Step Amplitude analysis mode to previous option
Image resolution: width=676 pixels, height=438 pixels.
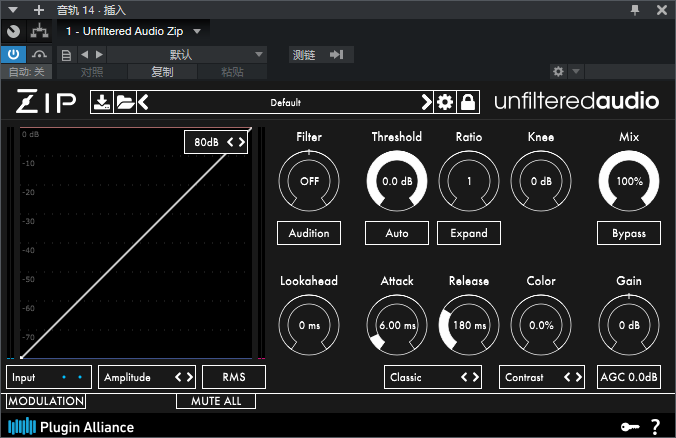(178, 377)
